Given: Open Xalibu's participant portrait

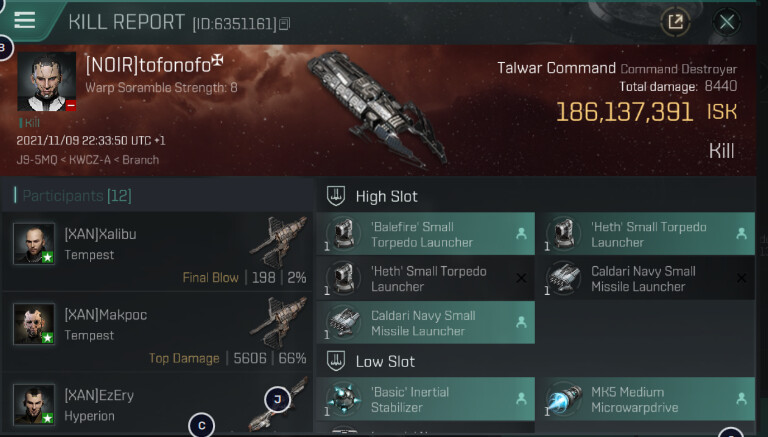Looking at the screenshot, I should (34, 244).
